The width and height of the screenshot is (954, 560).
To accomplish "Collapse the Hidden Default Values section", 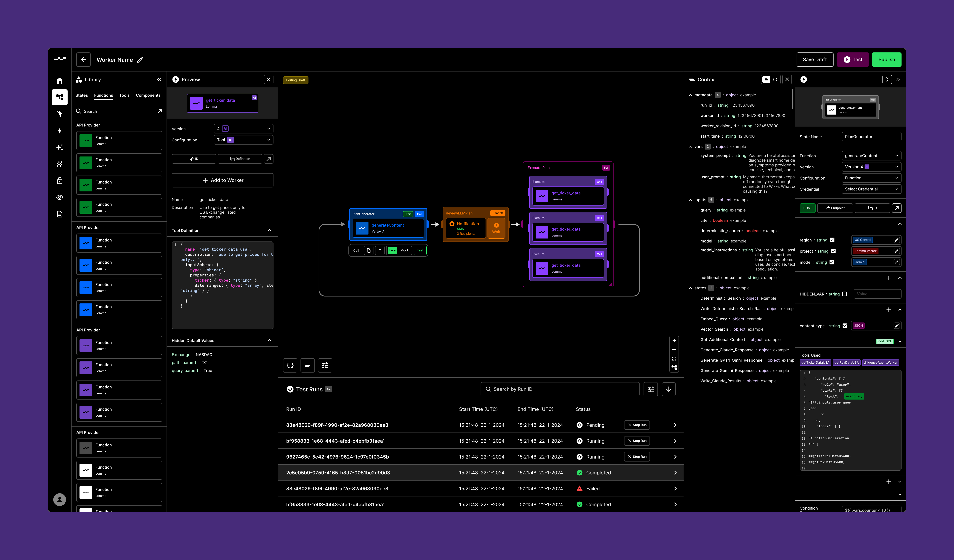I will tap(270, 341).
